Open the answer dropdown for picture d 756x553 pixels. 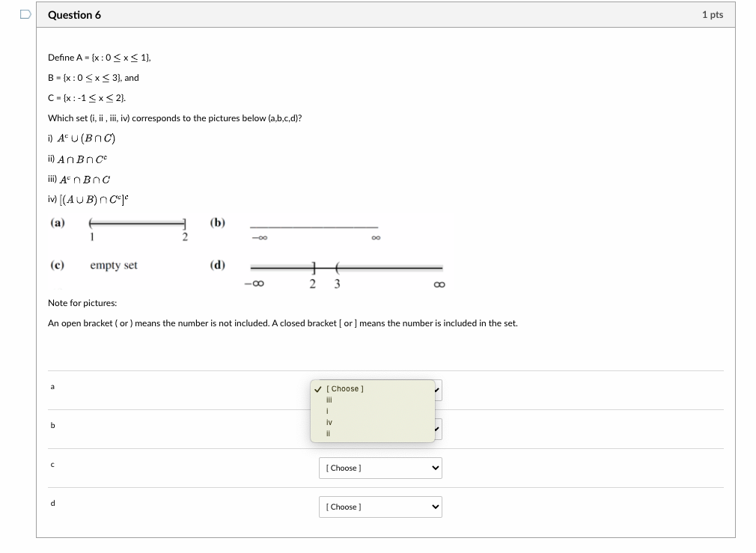pos(380,507)
